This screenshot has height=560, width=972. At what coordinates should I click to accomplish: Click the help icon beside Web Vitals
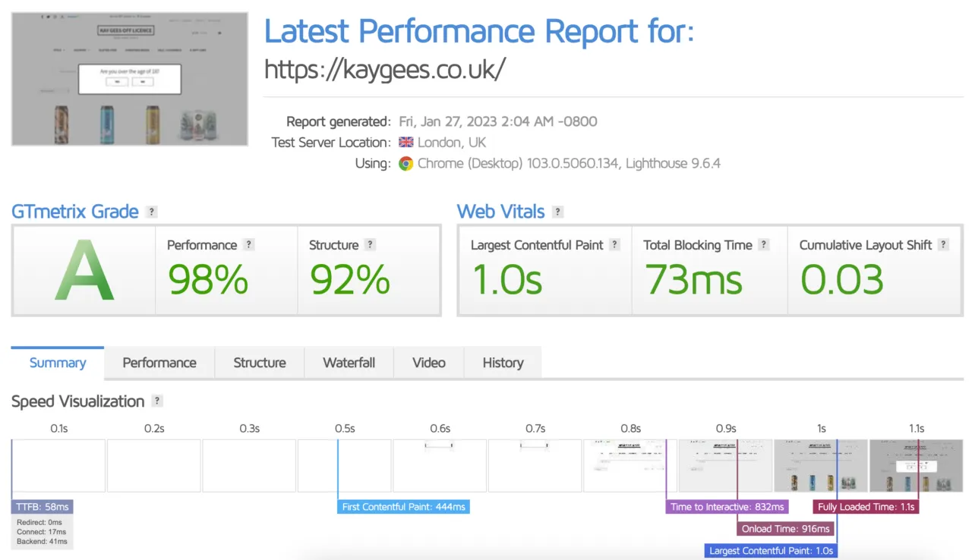pos(558,212)
